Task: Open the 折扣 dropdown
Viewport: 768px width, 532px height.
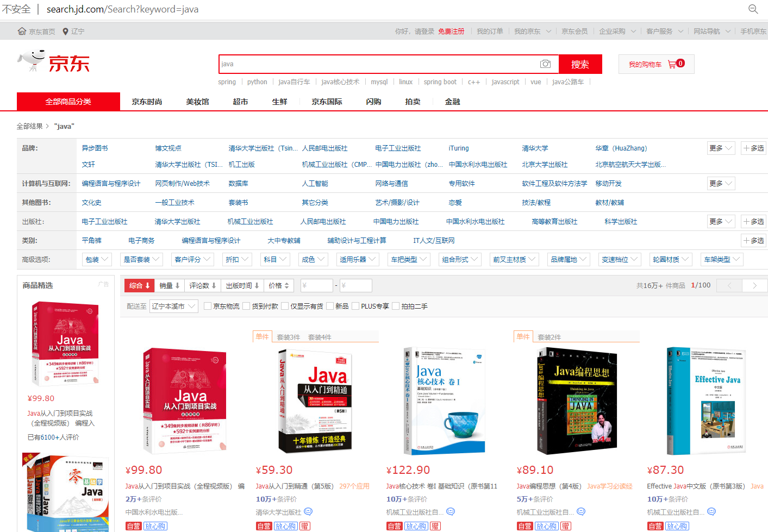Action: point(237,259)
